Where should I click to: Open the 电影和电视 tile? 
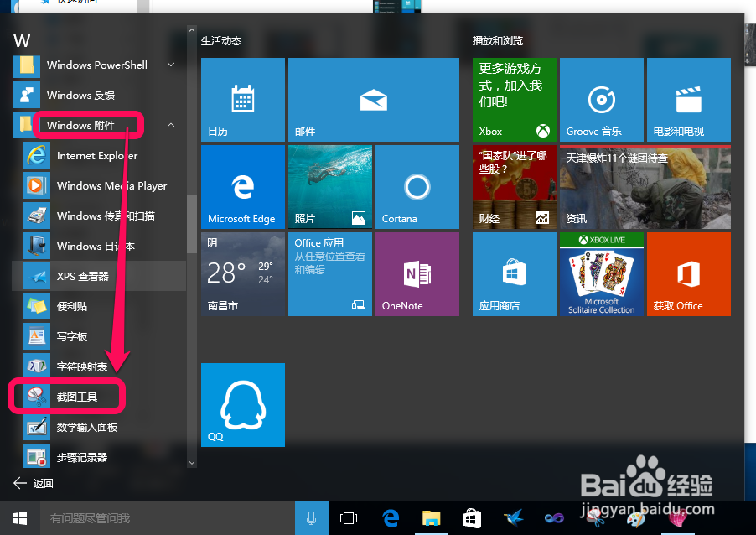point(689,100)
